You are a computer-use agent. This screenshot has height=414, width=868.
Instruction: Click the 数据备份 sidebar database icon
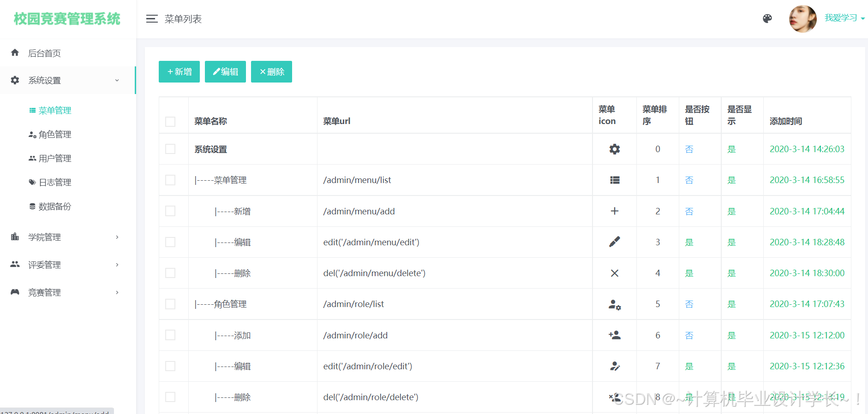point(32,206)
